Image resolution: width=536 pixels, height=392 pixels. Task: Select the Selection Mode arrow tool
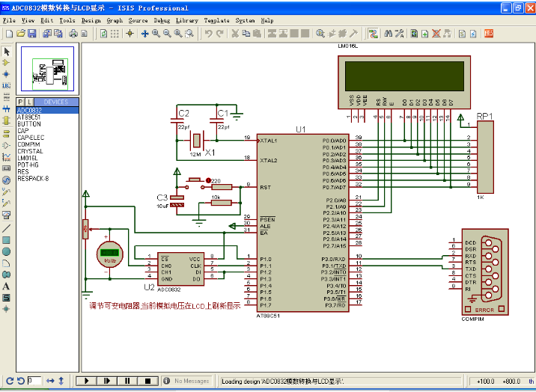(x=6, y=52)
